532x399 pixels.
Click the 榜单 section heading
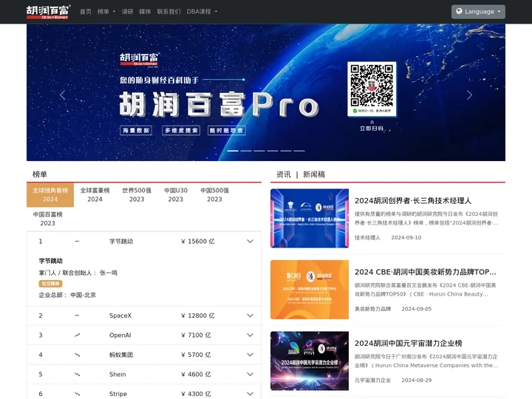(x=40, y=174)
